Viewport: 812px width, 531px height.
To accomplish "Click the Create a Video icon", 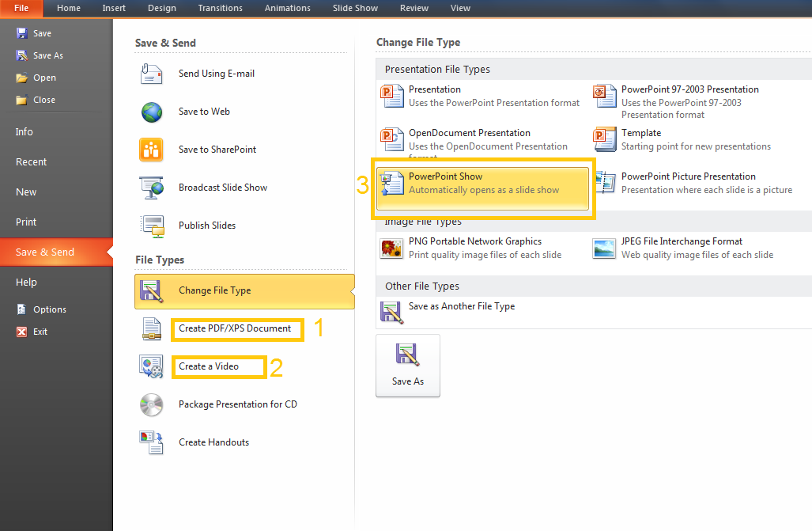I will coord(151,366).
